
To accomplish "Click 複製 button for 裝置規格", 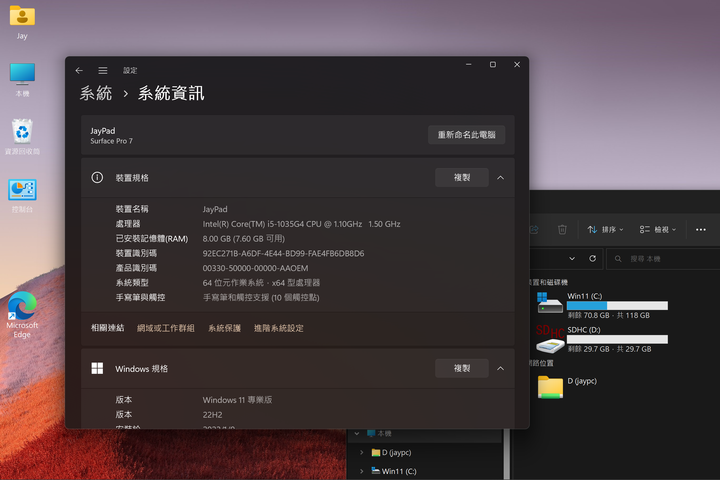I will (x=462, y=177).
